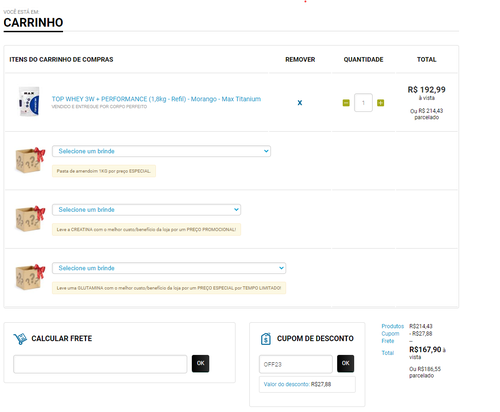Decrease Top Whey quantity with minus button
The height and width of the screenshot is (412, 500).
pos(346,103)
